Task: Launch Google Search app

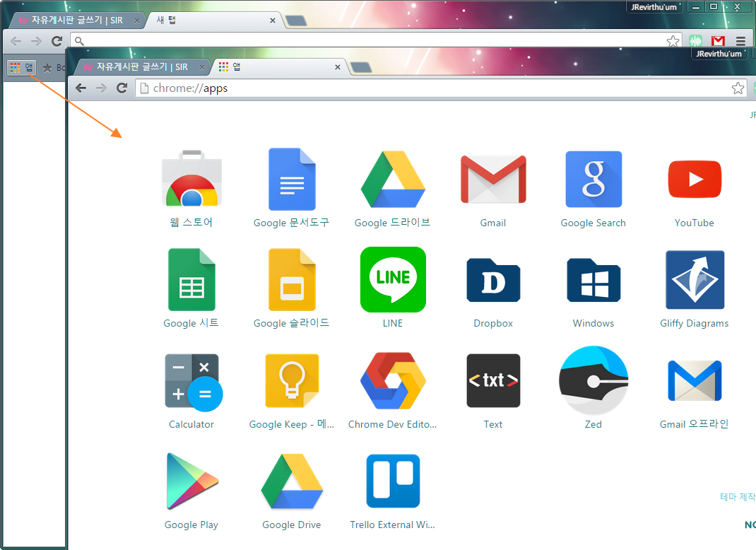Action: pyautogui.click(x=593, y=179)
